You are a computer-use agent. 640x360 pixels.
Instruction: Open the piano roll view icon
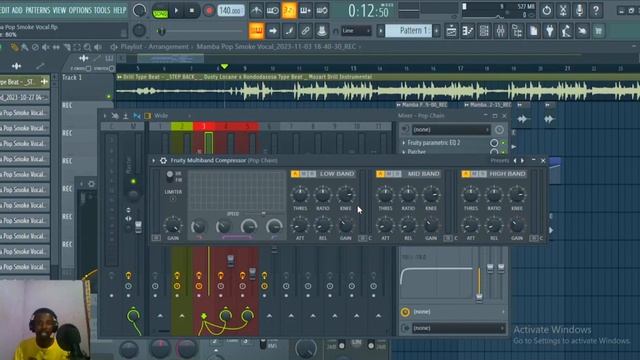click(468, 31)
